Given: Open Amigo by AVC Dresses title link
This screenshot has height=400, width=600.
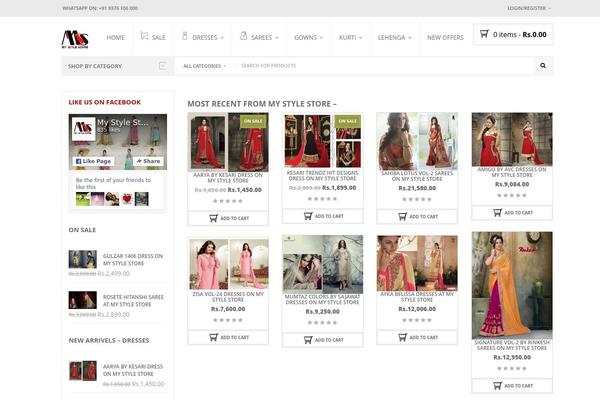Looking at the screenshot, I should [512, 172].
